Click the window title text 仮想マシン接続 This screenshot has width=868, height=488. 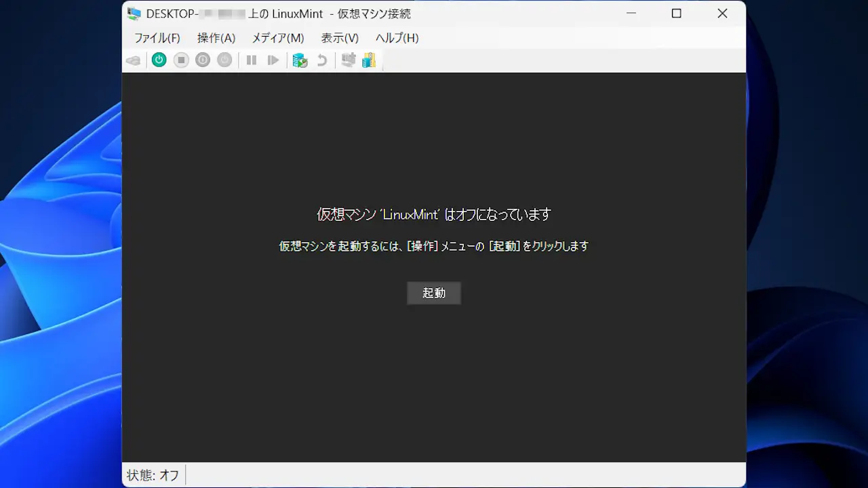(374, 14)
